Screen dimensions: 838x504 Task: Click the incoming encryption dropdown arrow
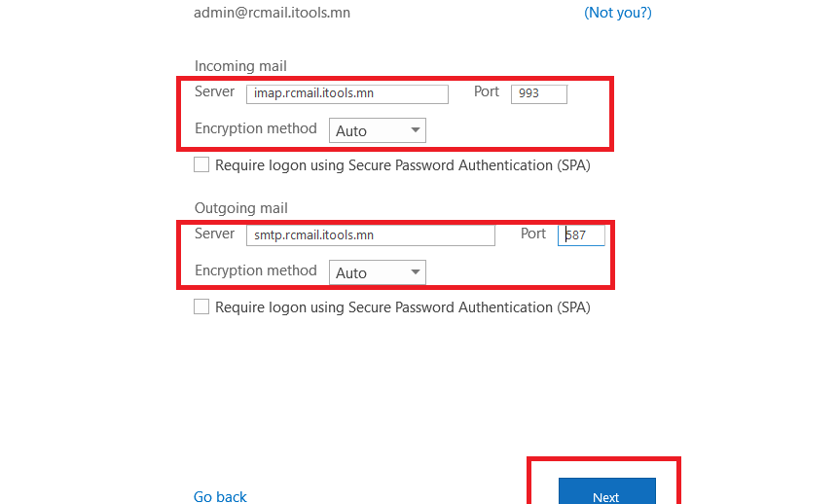click(x=416, y=130)
